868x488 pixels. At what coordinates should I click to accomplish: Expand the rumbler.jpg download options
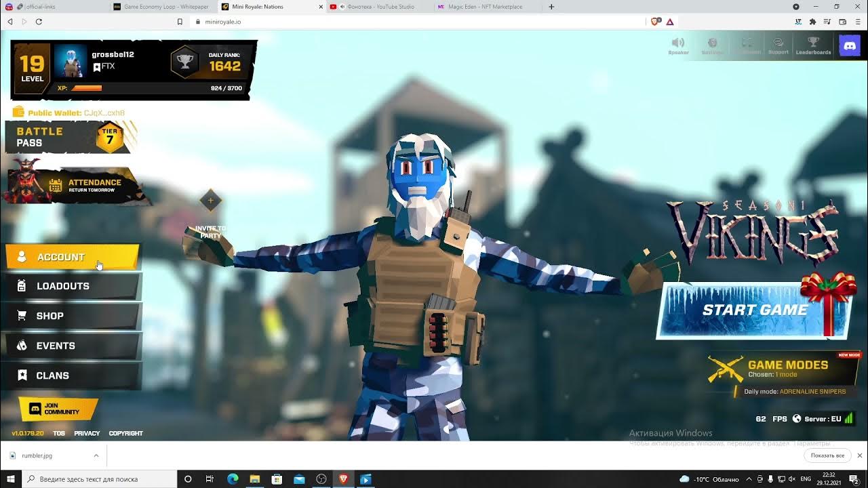point(96,455)
